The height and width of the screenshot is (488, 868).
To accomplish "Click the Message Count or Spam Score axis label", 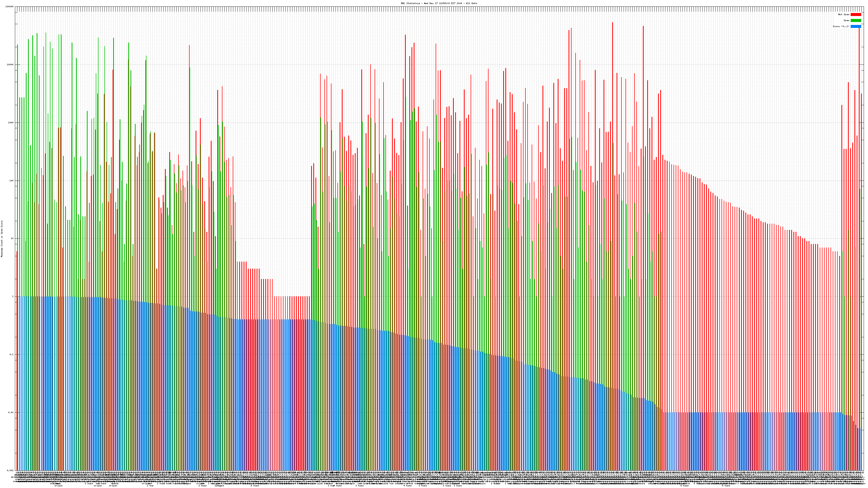I will pos(2,239).
